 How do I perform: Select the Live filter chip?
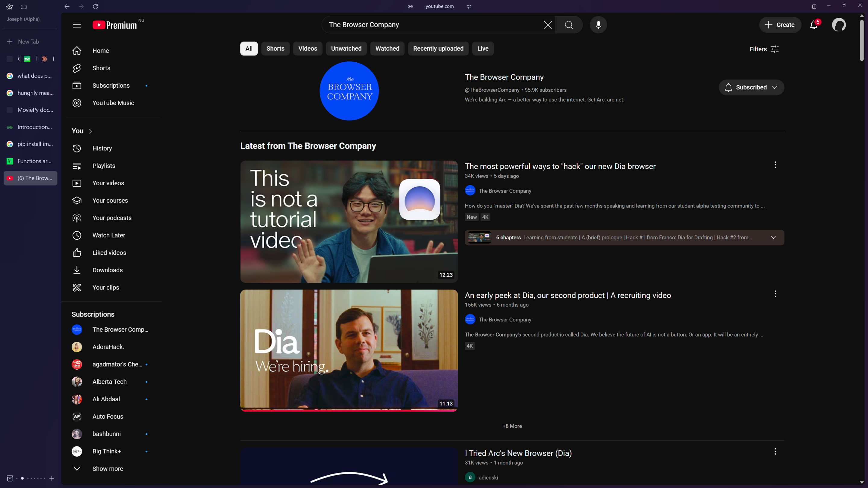coord(483,48)
